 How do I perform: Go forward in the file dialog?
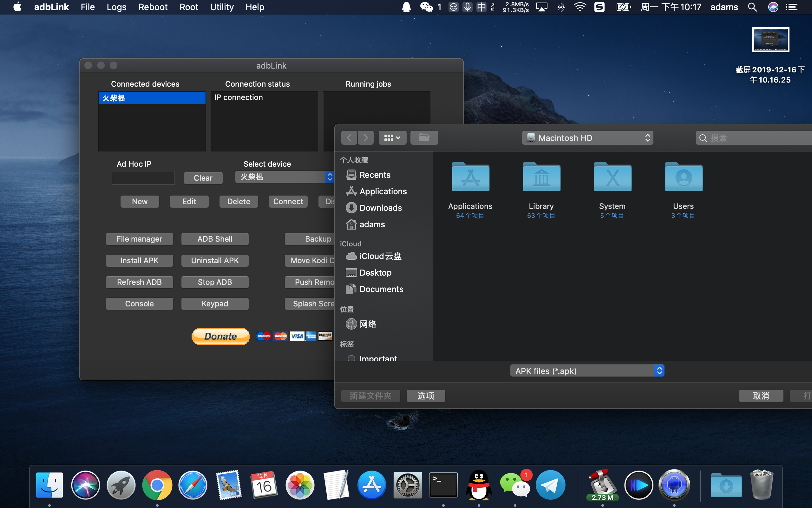click(365, 138)
